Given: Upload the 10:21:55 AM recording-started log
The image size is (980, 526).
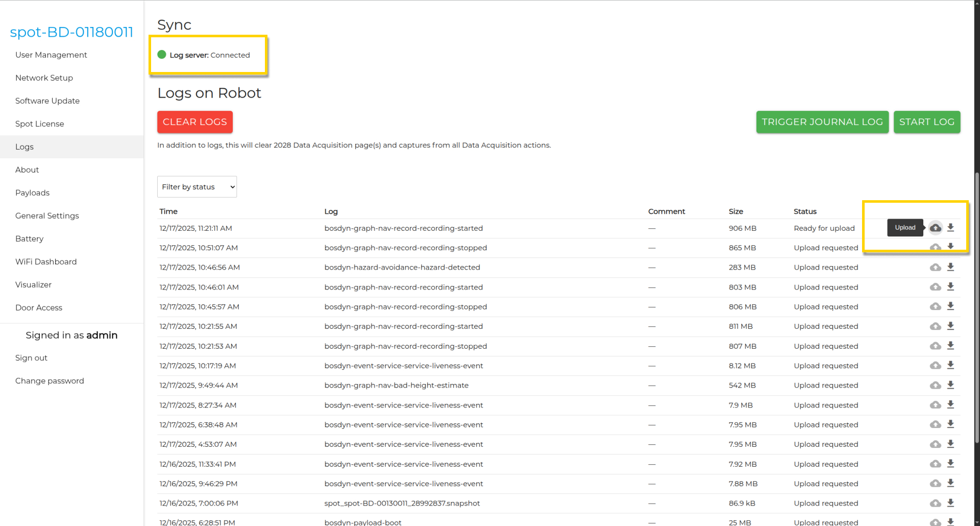Looking at the screenshot, I should click(x=935, y=326).
